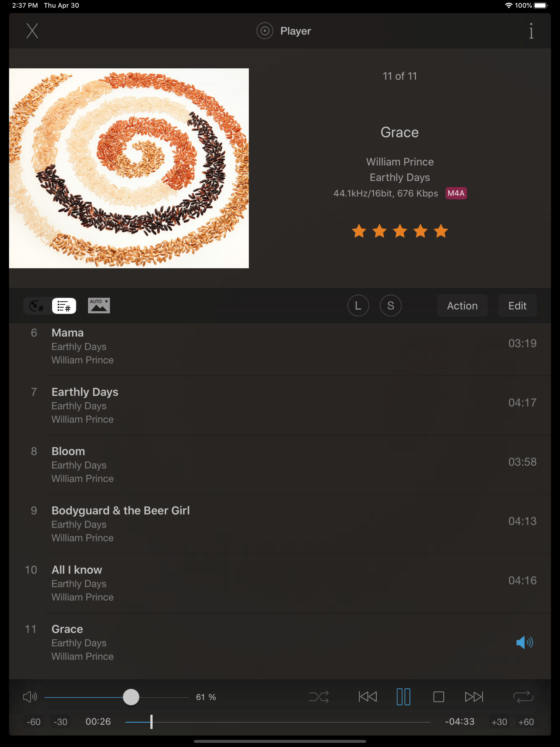Screen dimensions: 560x747
Task: Toggle shuffle mode
Action: click(319, 697)
